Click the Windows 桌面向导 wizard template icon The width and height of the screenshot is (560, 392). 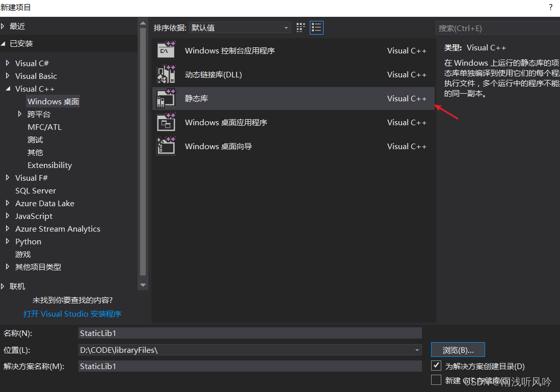166,146
